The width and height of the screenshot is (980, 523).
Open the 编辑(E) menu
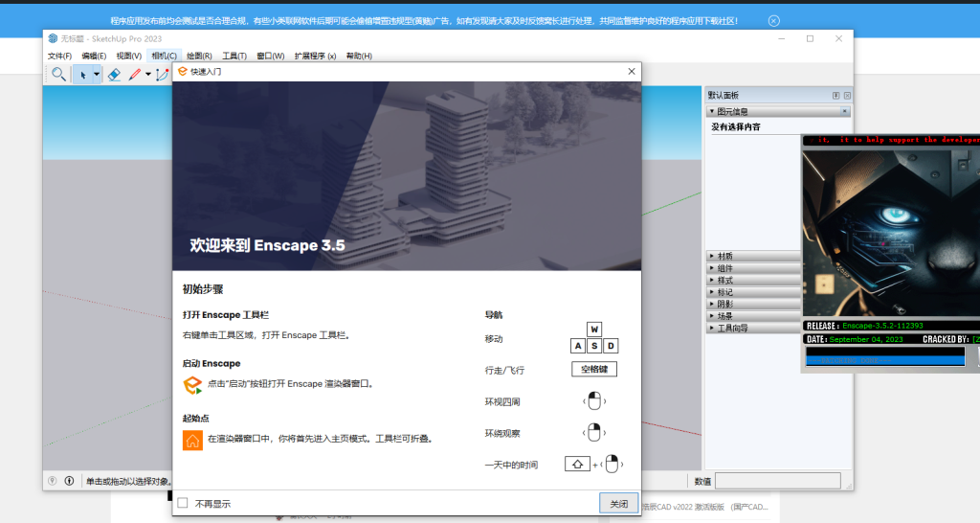tap(94, 56)
